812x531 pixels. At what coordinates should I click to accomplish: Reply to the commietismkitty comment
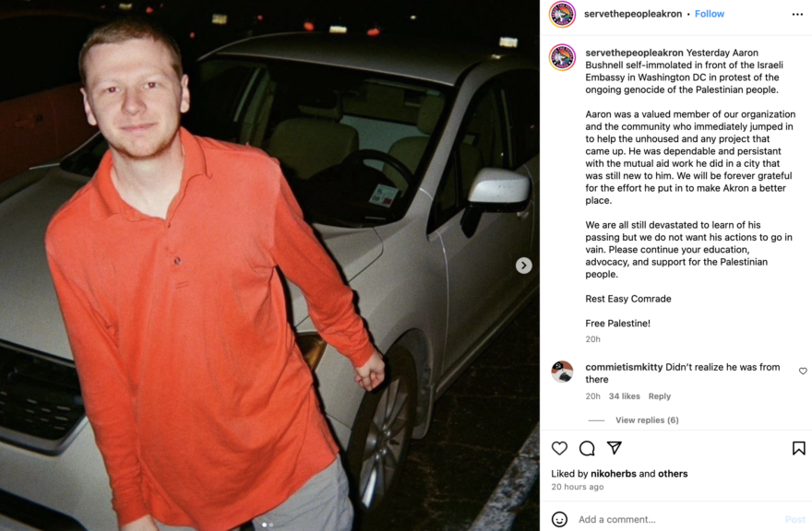pyautogui.click(x=659, y=396)
